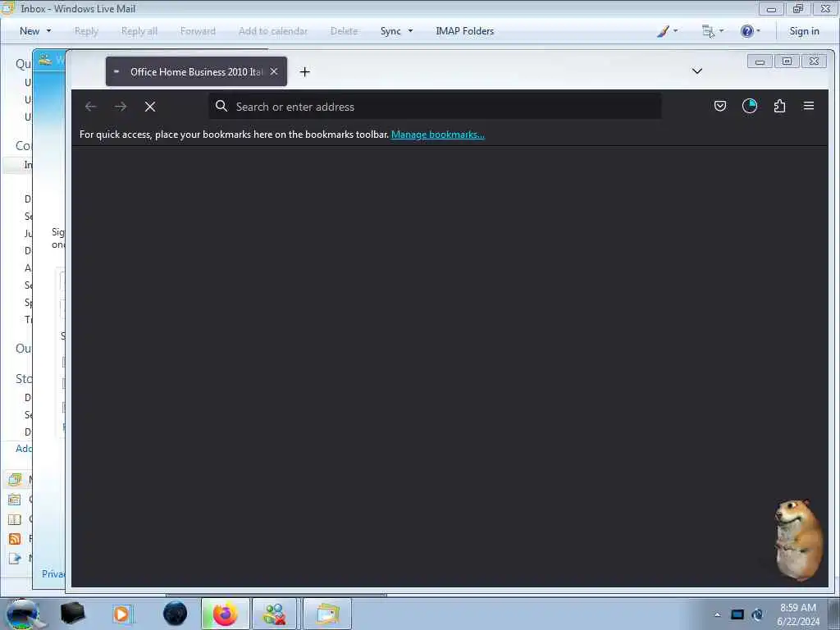840x630 pixels.
Task: Expand the List all tabs chevron in Firefox
Action: [697, 71]
